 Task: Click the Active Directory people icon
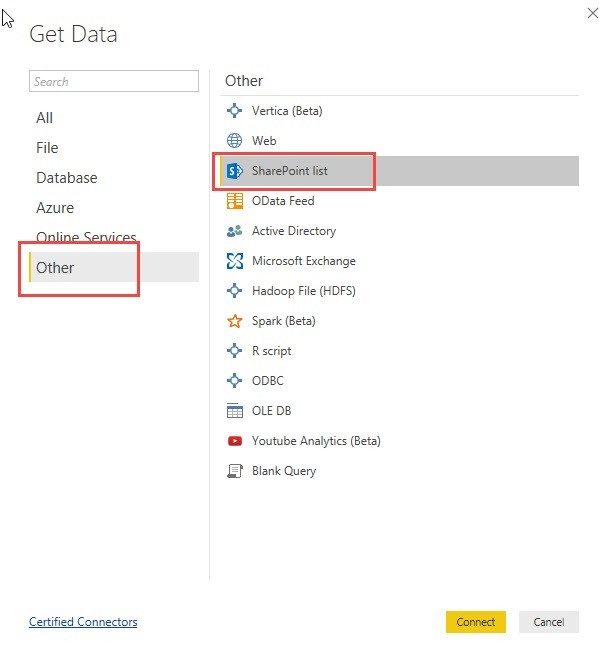click(234, 231)
